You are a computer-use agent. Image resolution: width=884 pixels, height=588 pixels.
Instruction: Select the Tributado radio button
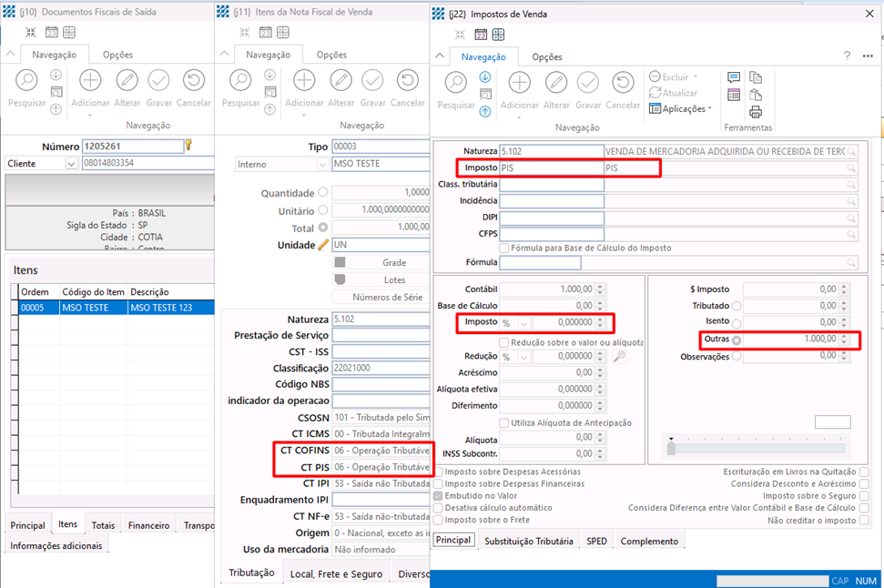pyautogui.click(x=737, y=306)
